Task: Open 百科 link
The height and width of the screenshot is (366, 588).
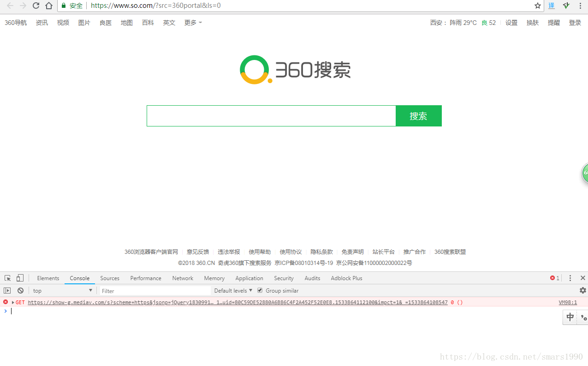Action: coord(148,23)
